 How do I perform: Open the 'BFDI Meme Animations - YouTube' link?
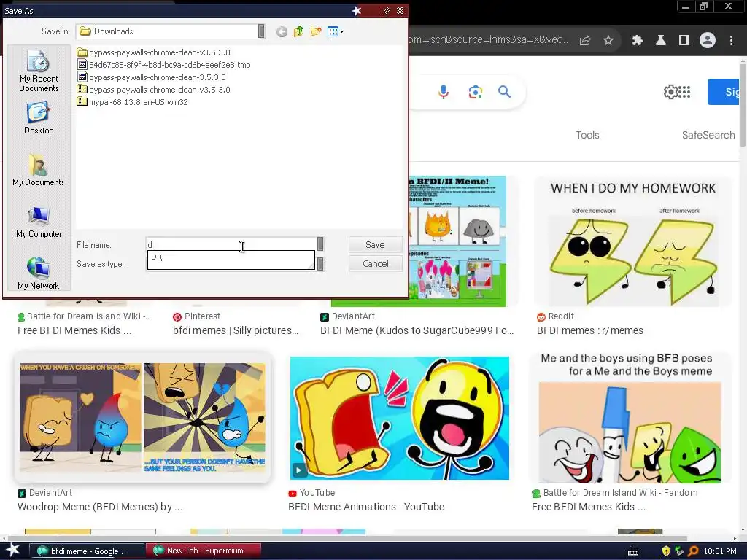[366, 507]
